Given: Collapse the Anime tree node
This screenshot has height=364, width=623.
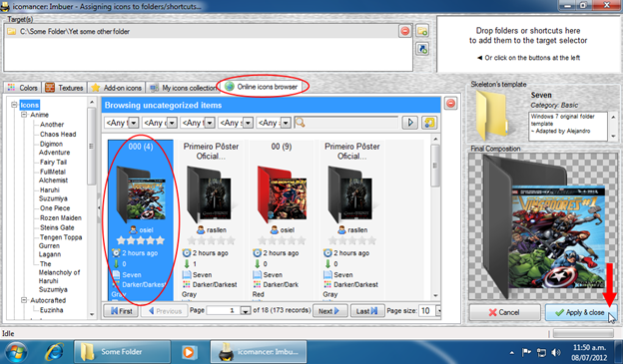Looking at the screenshot, I should coord(24,115).
